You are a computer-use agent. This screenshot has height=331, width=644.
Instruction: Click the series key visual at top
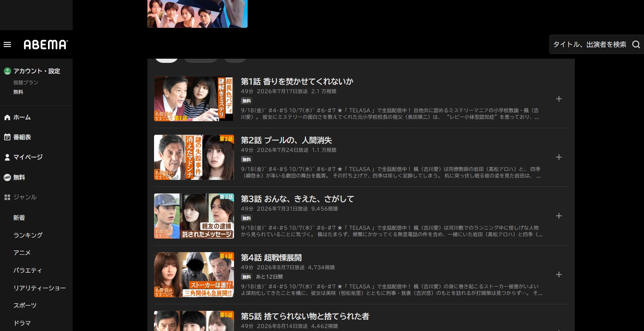tap(198, 14)
